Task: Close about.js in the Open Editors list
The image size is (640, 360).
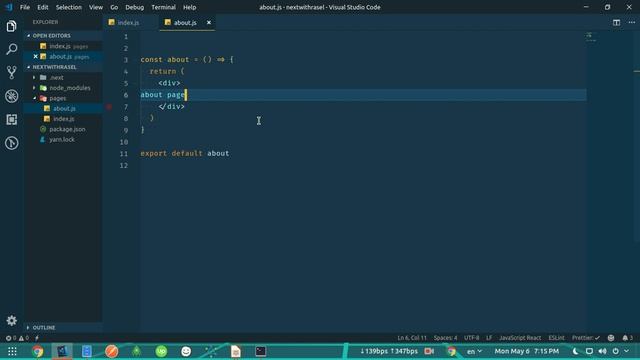Action: pyautogui.click(x=36, y=56)
